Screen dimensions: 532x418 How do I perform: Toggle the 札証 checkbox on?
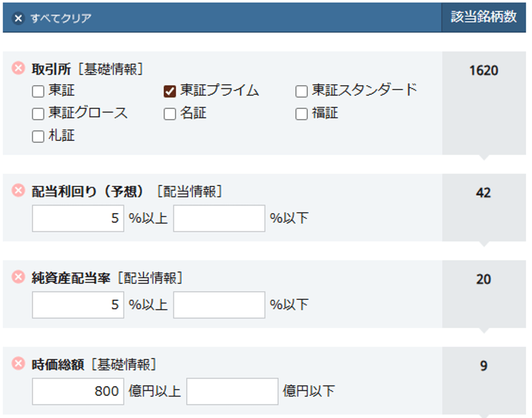(38, 137)
